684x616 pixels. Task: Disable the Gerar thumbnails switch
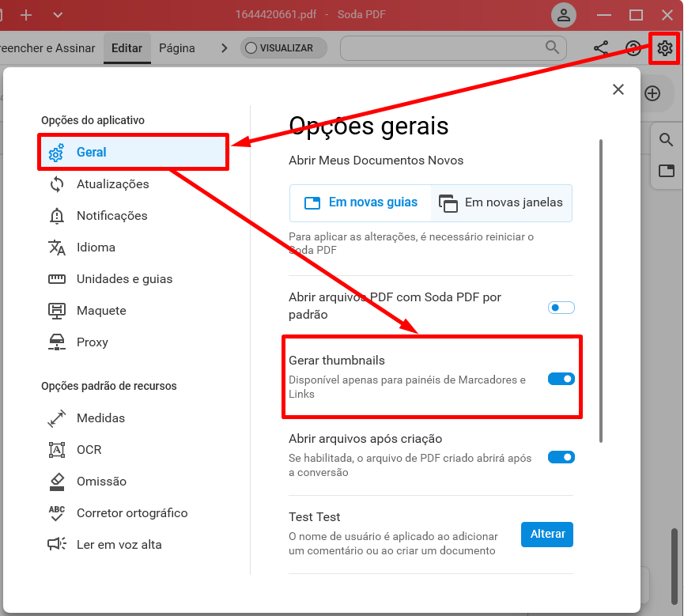[561, 379]
